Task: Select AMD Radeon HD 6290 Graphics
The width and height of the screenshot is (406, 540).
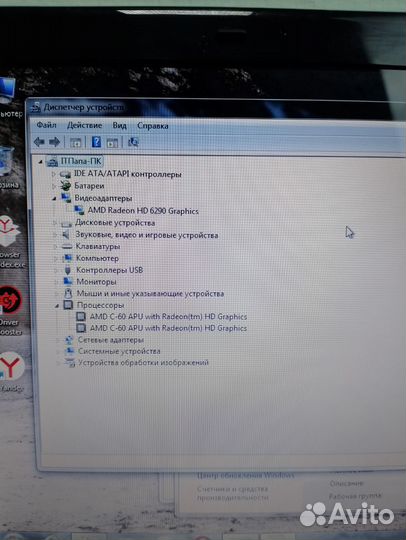Action: coord(143,211)
